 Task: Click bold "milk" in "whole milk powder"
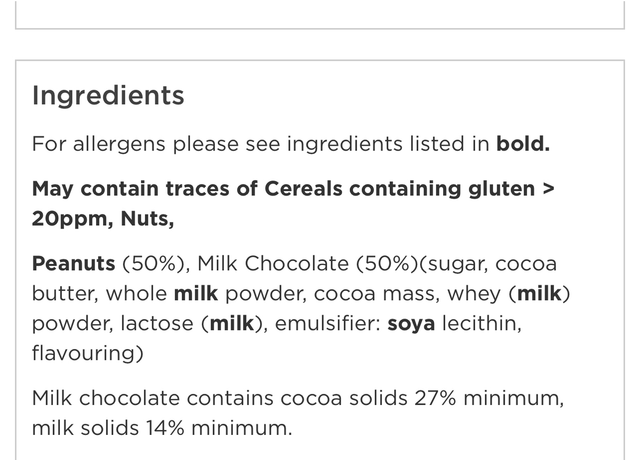tap(196, 294)
